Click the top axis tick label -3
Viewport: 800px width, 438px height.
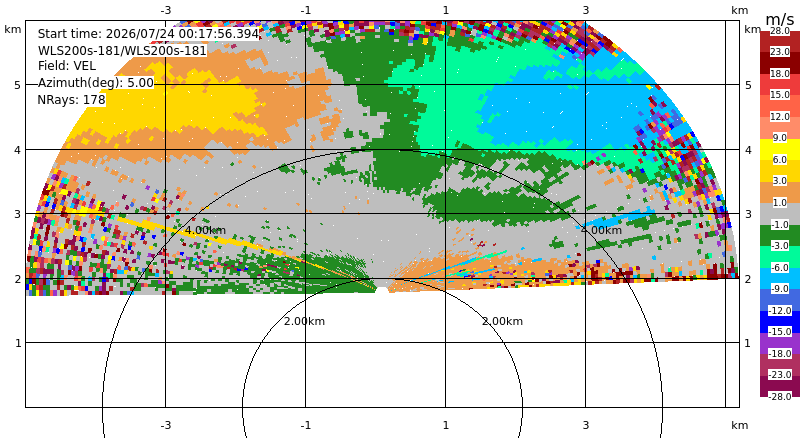tap(165, 10)
